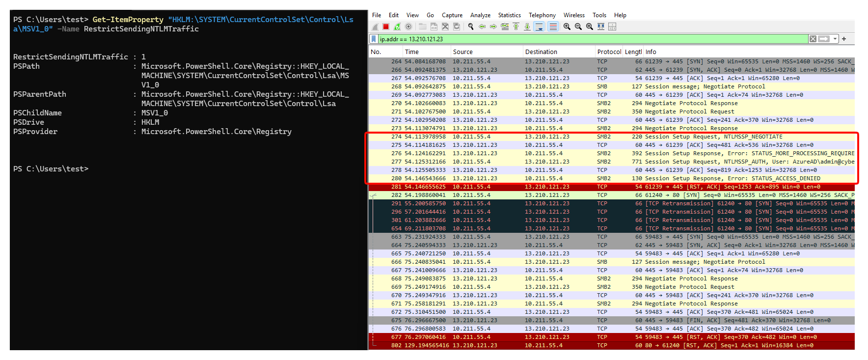Toggle auto scroll during live capture
Viewport: 868px width, 360px height.
(x=539, y=27)
